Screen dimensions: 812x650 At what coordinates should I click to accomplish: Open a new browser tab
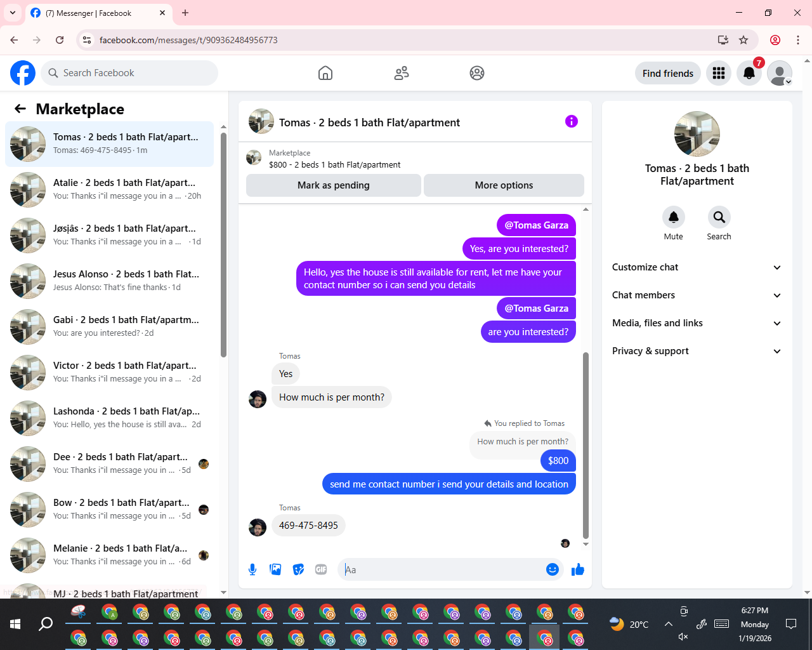185,13
